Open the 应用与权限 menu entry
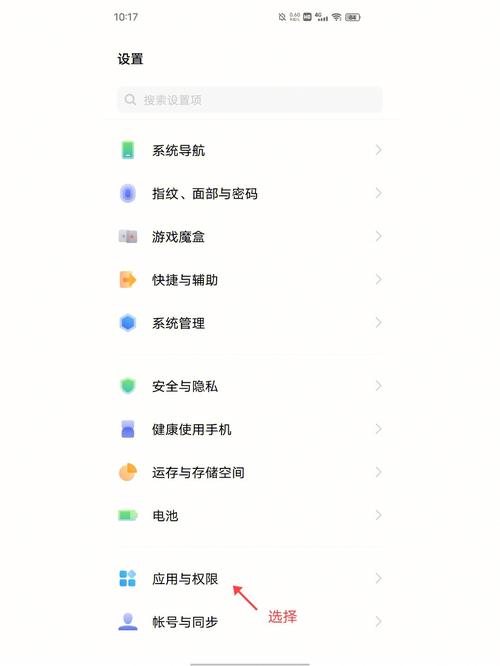The image size is (500, 666). pos(250,579)
